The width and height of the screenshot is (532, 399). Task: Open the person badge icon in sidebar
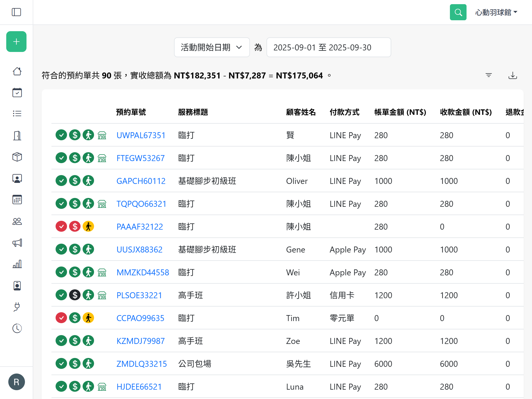click(x=17, y=178)
